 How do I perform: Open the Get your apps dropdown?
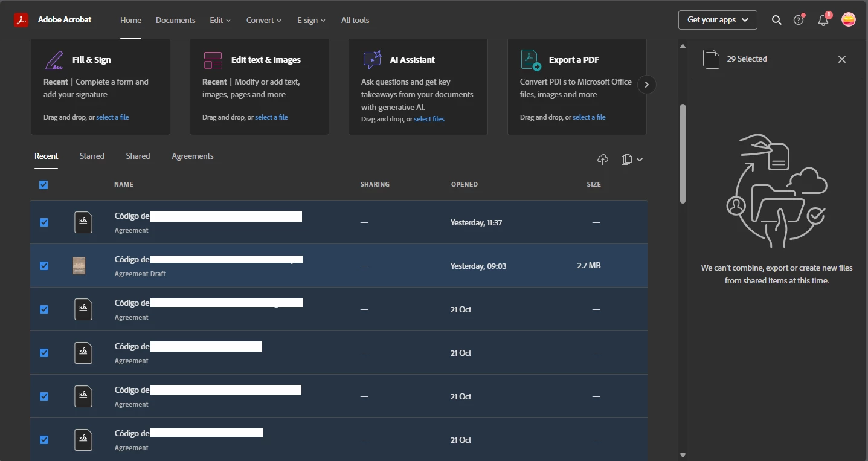(718, 20)
